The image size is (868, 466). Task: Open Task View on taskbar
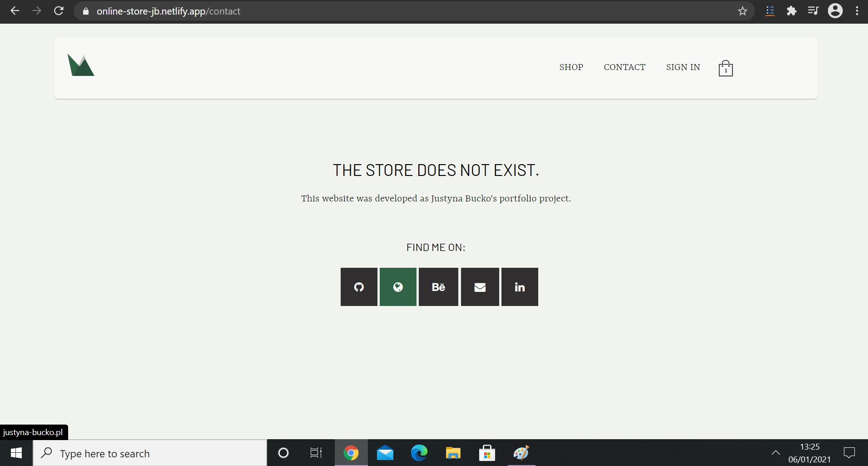tap(316, 453)
